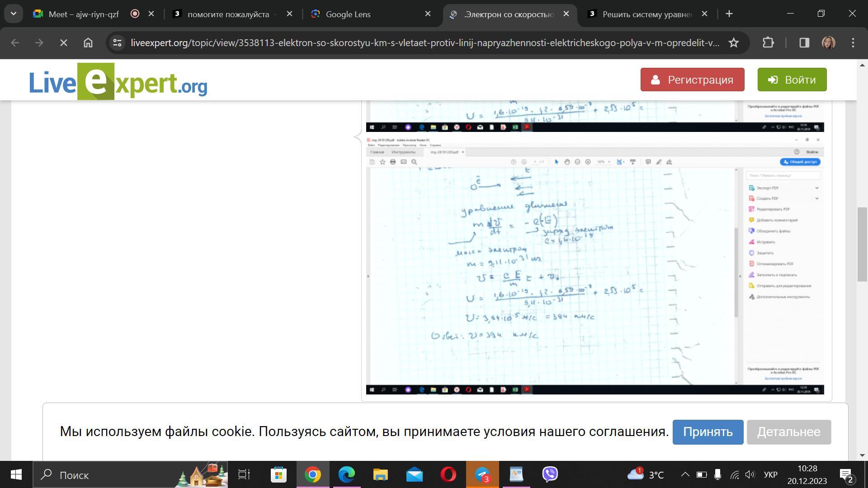Stop loading the page

(x=64, y=43)
